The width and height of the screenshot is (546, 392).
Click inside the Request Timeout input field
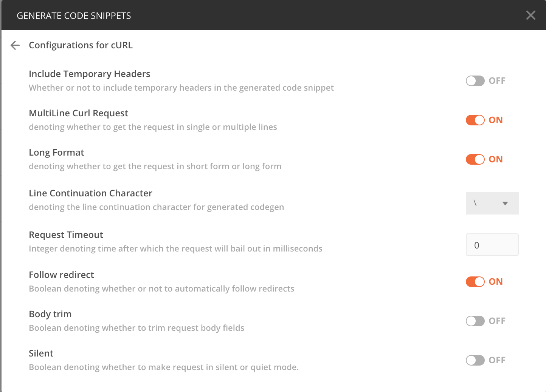[492, 245]
